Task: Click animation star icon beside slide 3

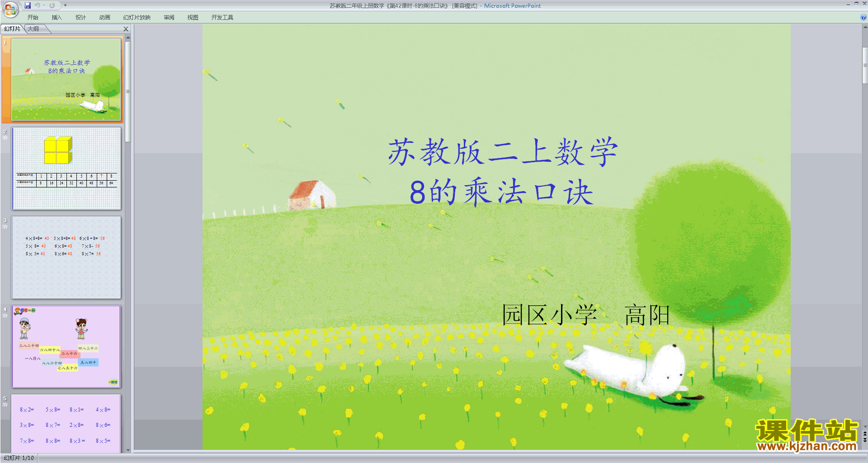Action: tap(5, 226)
